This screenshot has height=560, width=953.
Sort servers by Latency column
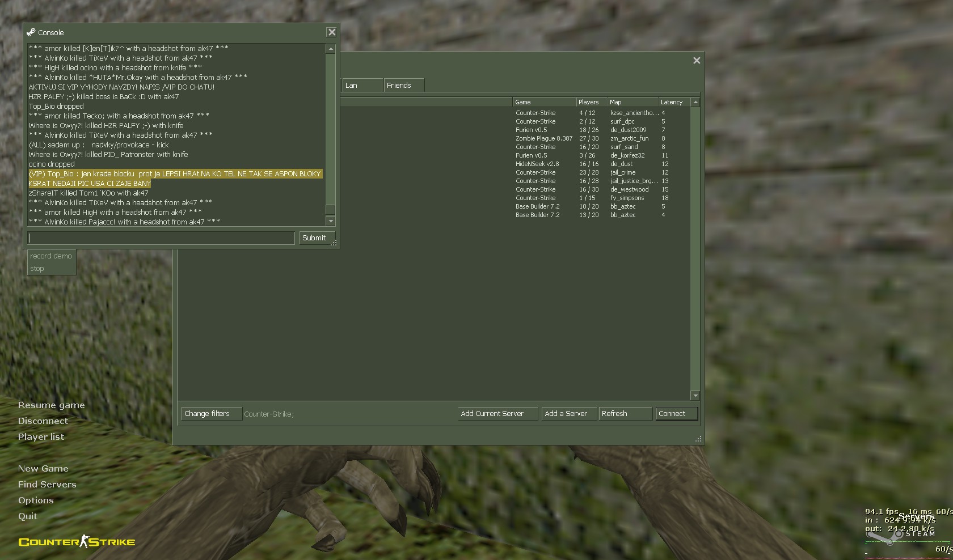[674, 102]
